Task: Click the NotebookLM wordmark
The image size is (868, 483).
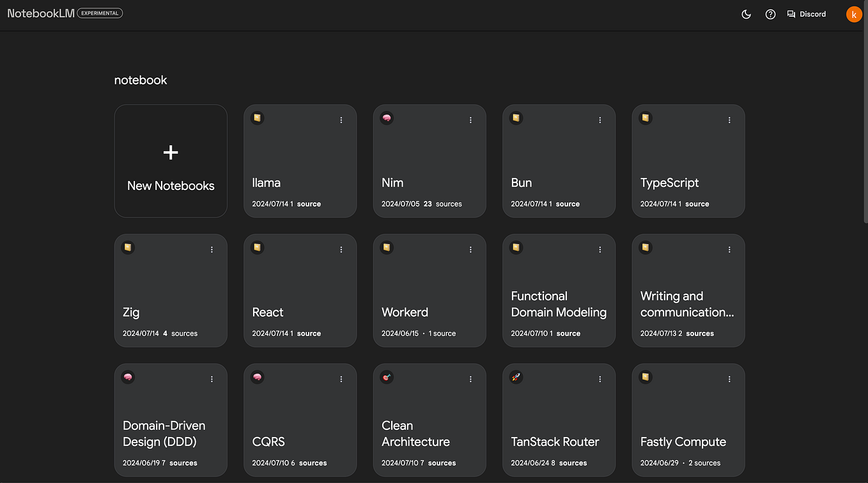Action: (x=40, y=13)
